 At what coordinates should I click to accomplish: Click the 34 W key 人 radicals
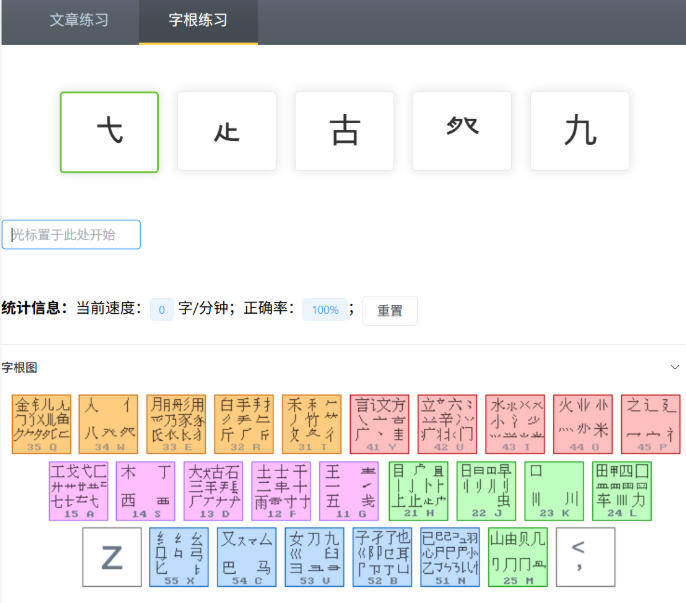tap(108, 424)
